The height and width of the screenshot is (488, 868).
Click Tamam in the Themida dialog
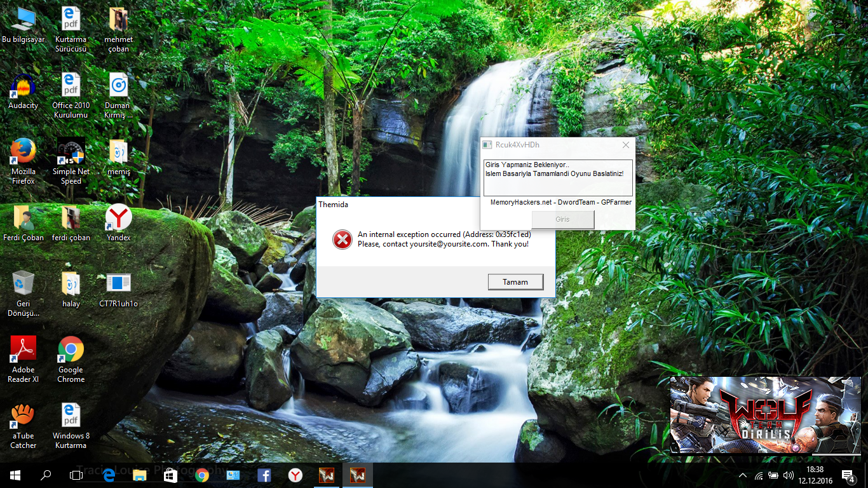[x=515, y=282]
